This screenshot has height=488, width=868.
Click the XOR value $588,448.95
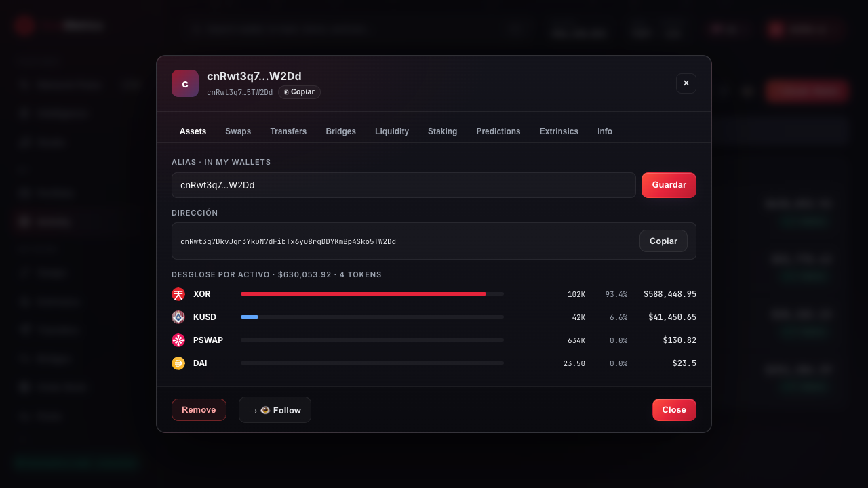670,294
